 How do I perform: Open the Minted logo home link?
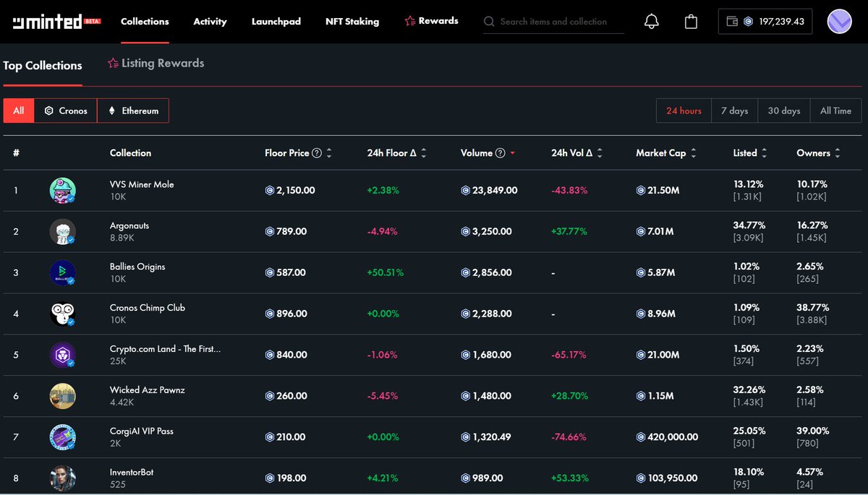(57, 21)
